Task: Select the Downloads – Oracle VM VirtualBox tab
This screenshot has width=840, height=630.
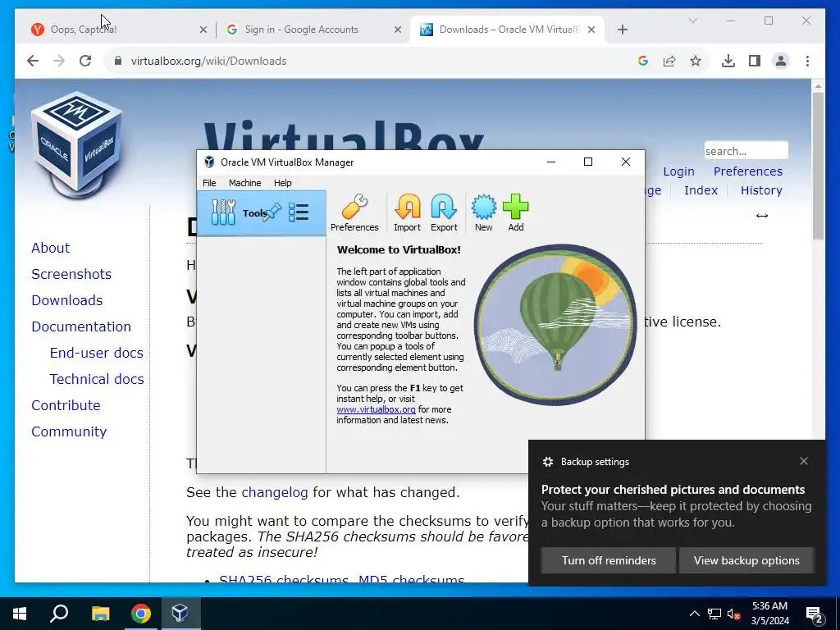Action: [507, 30]
